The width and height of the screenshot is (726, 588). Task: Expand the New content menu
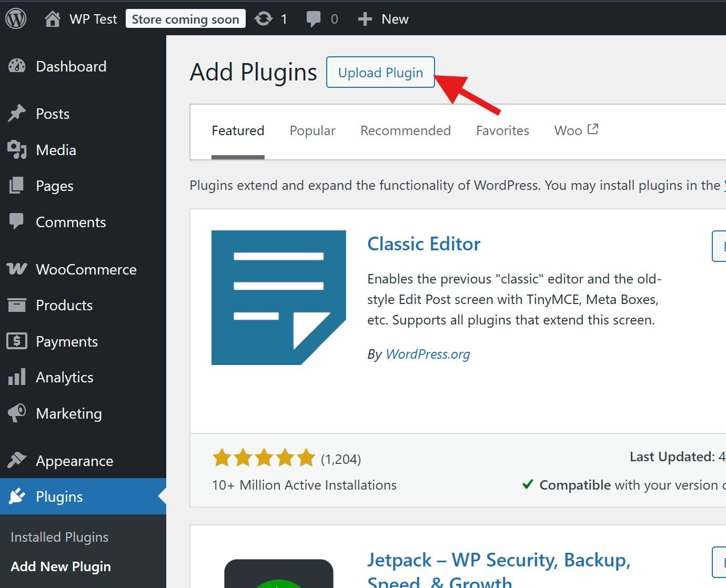[384, 19]
